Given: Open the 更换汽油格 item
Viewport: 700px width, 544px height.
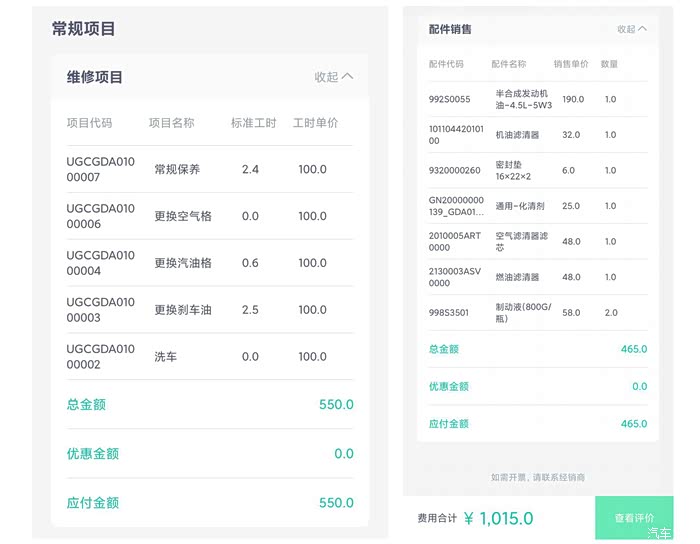Looking at the screenshot, I should coord(209,263).
